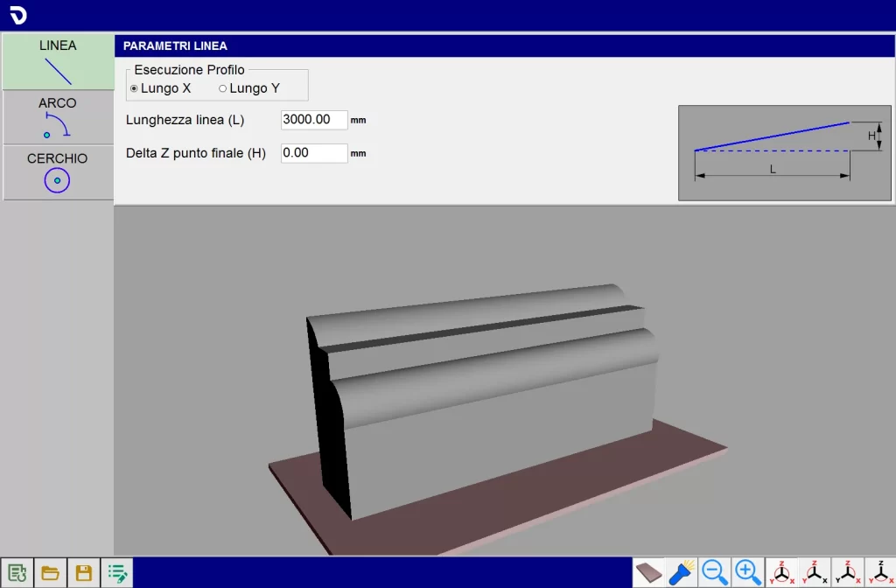Select the CERCHIO circle tool

[58, 172]
